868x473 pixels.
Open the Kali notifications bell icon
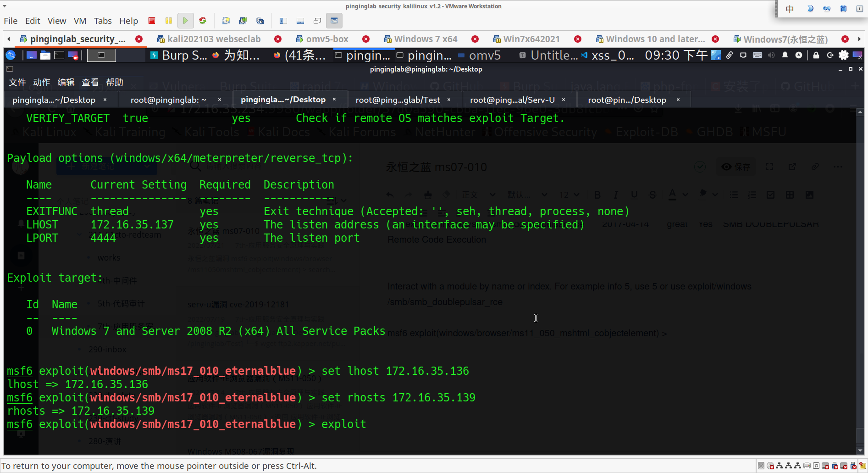785,56
